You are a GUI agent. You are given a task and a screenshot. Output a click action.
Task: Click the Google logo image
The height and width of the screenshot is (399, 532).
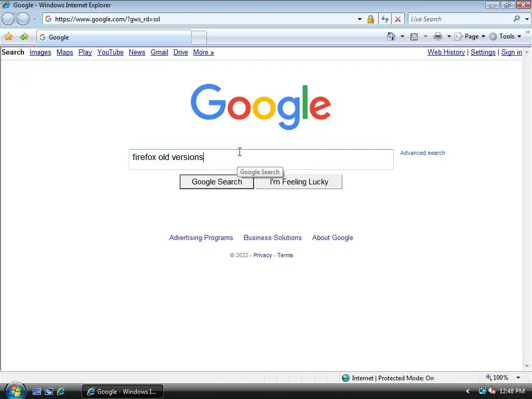[x=261, y=107]
